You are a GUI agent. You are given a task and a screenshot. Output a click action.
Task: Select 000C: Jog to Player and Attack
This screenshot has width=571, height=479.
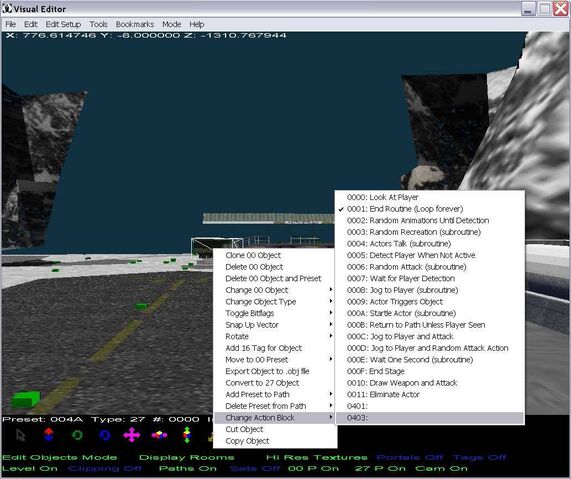click(430, 337)
